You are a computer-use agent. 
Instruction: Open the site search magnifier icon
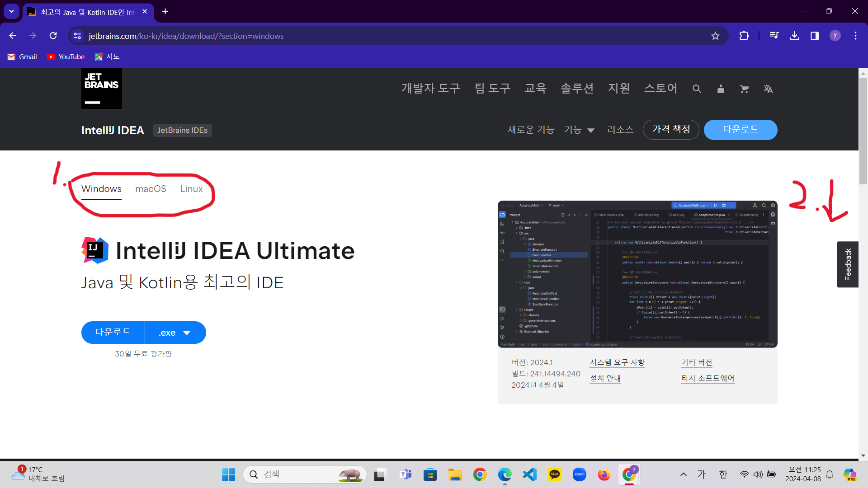[x=697, y=89]
